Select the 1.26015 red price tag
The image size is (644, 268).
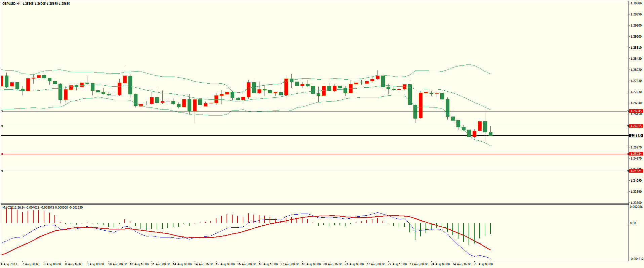point(636,126)
